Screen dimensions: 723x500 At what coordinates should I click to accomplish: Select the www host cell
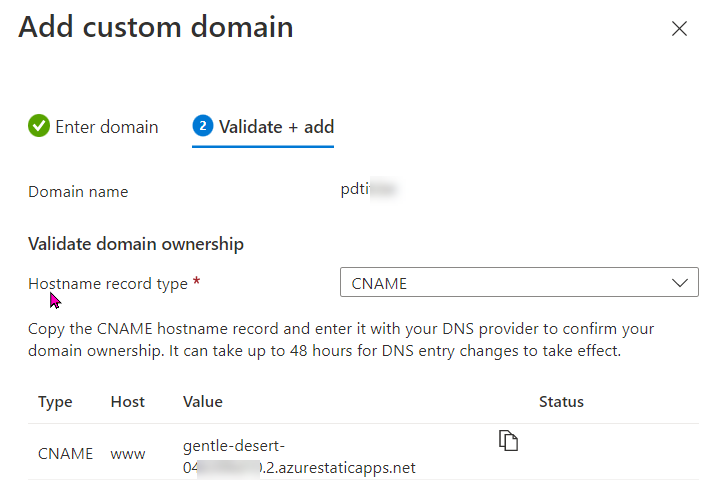point(127,454)
